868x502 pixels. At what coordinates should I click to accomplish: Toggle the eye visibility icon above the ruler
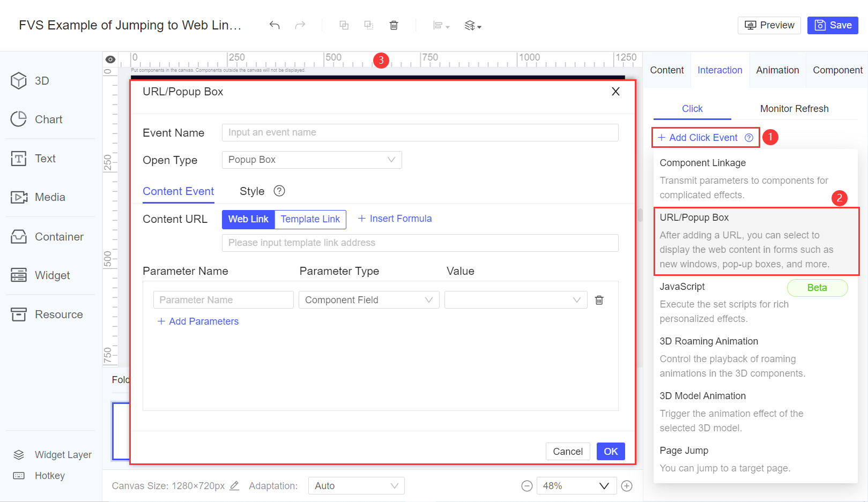coord(110,59)
